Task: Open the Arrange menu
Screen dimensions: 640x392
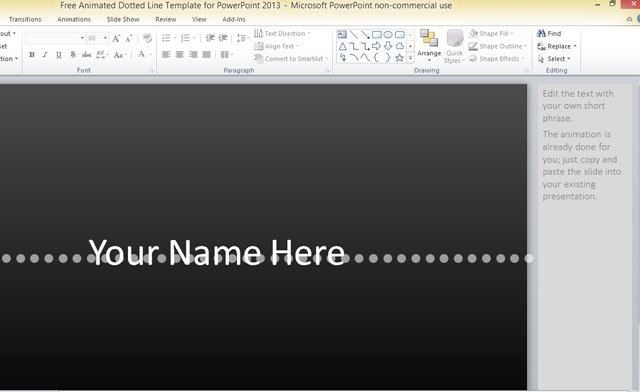Action: pyautogui.click(x=429, y=46)
